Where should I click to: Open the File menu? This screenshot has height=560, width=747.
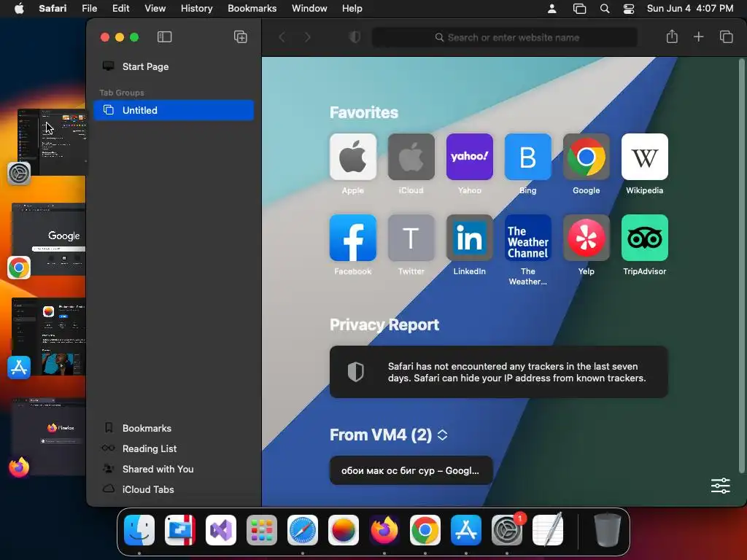tap(89, 9)
